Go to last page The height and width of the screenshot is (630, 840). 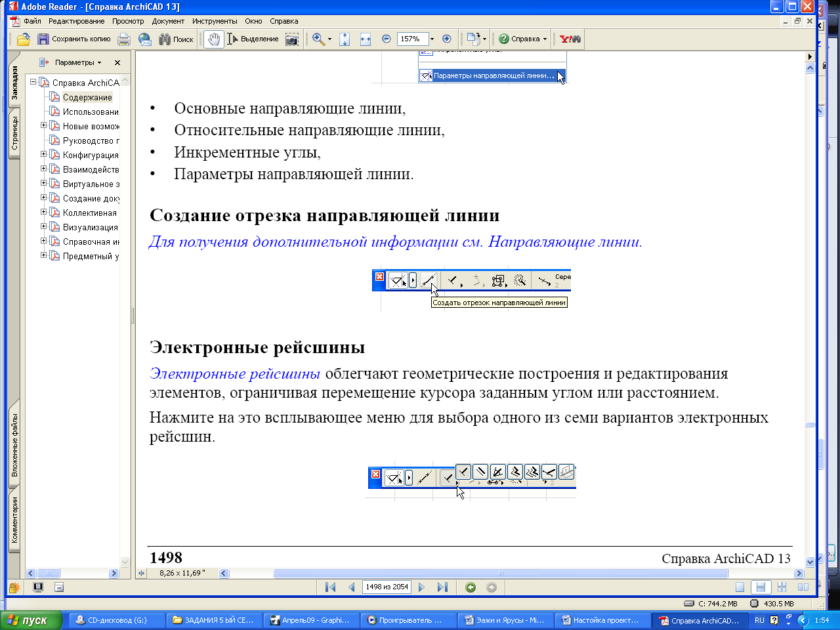click(x=442, y=587)
